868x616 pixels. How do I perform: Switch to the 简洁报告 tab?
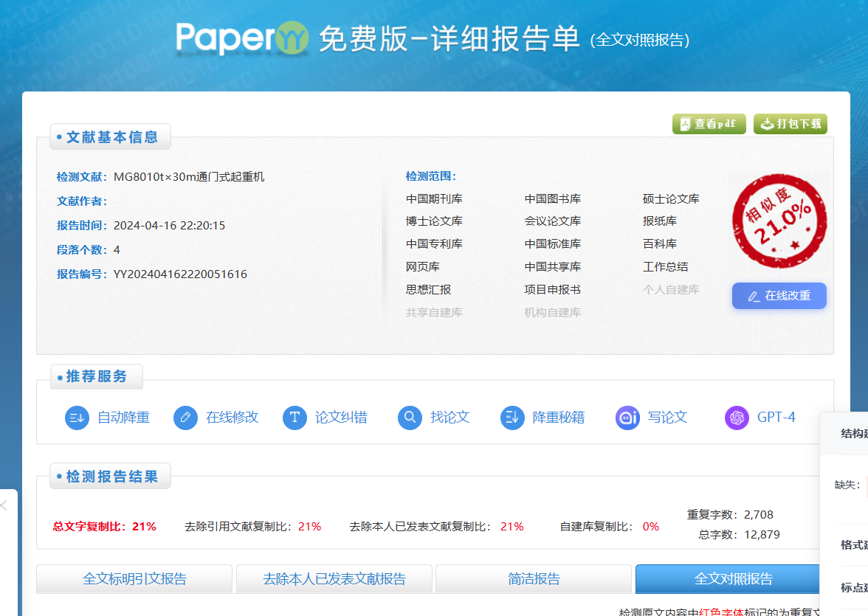point(535,579)
